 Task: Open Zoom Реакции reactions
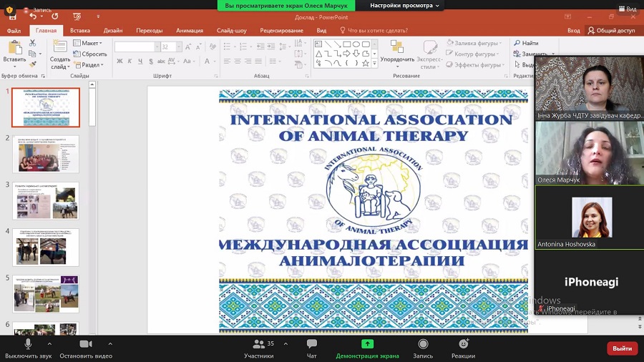tap(463, 348)
